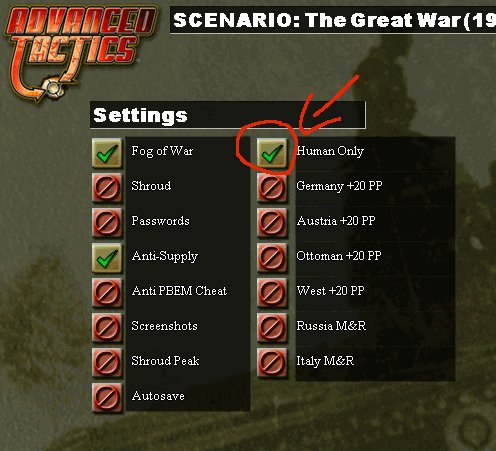The width and height of the screenshot is (496, 451).
Task: Turn on Screenshots setting
Action: pos(107,328)
